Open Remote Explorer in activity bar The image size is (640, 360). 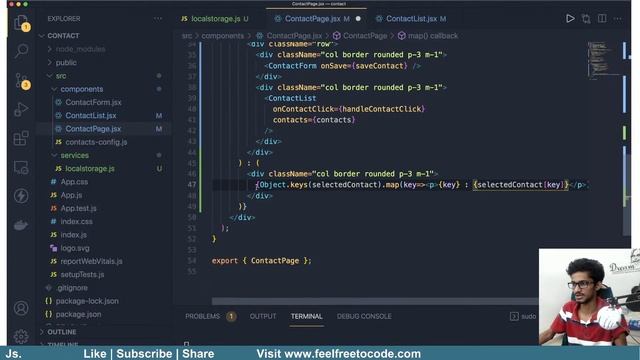point(21,167)
